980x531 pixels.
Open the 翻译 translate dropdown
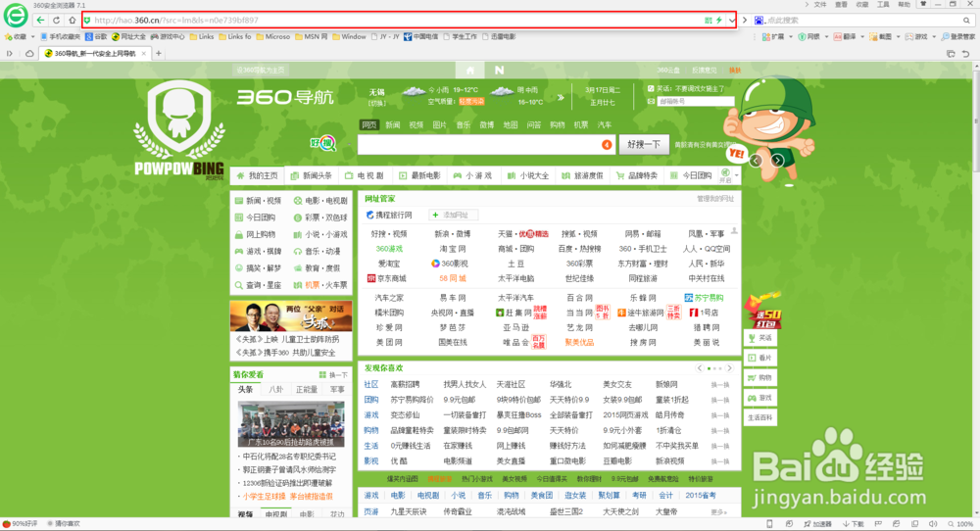(862, 37)
